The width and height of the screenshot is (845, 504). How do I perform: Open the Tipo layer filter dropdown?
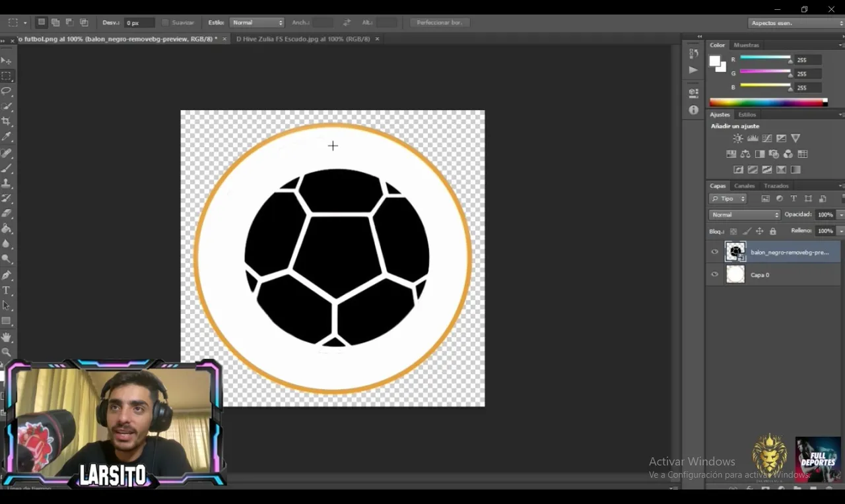click(x=728, y=199)
